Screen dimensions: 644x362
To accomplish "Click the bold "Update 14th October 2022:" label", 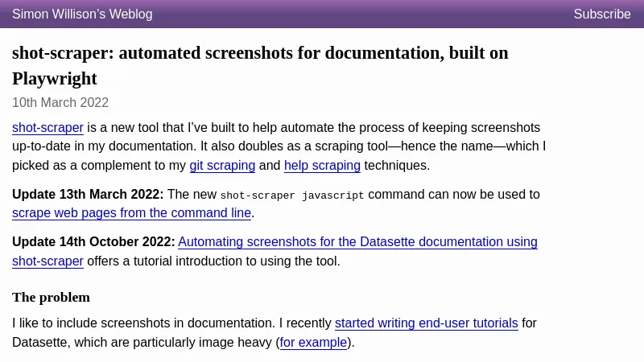I will coord(93,241).
